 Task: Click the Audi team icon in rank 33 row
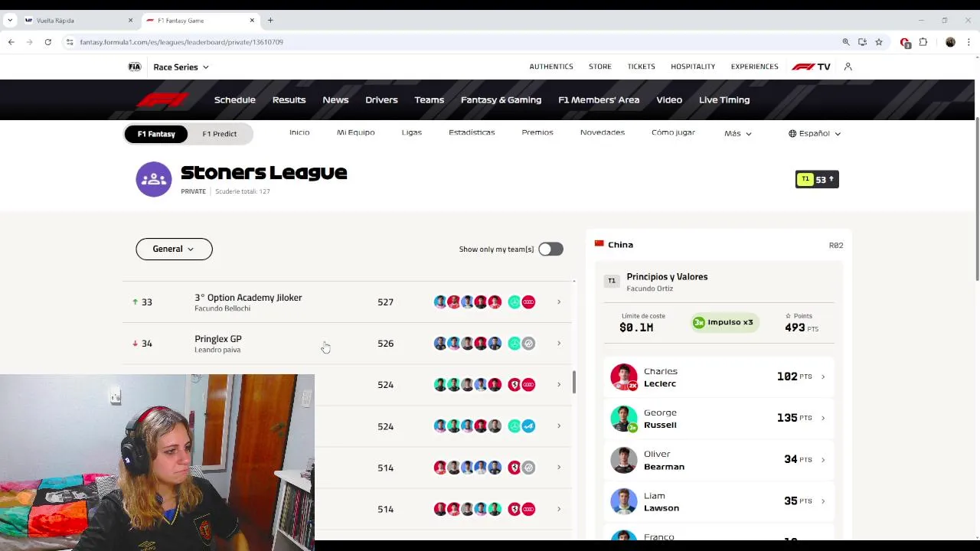click(528, 302)
